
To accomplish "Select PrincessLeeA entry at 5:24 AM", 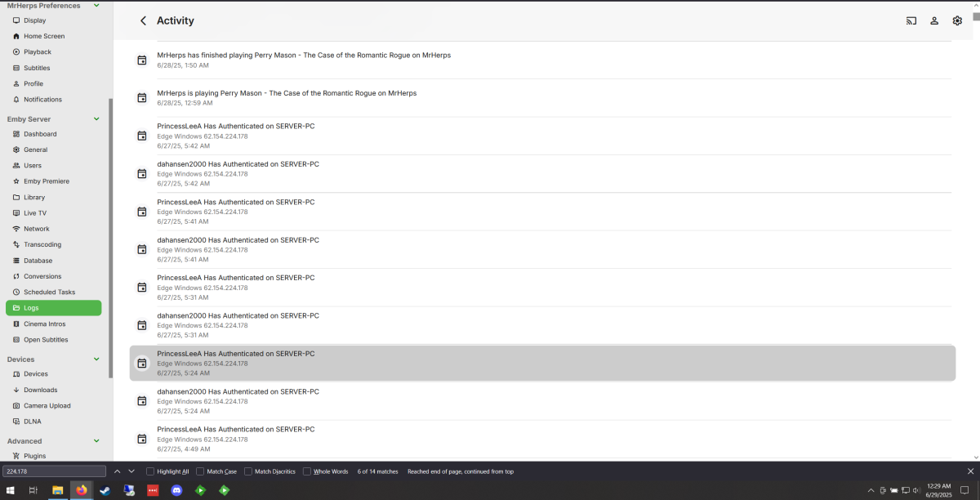I will coord(542,363).
